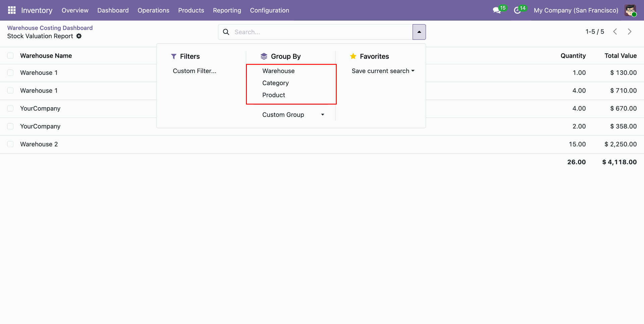The width and height of the screenshot is (644, 324).
Task: Open the Configuration menu
Action: [269, 10]
